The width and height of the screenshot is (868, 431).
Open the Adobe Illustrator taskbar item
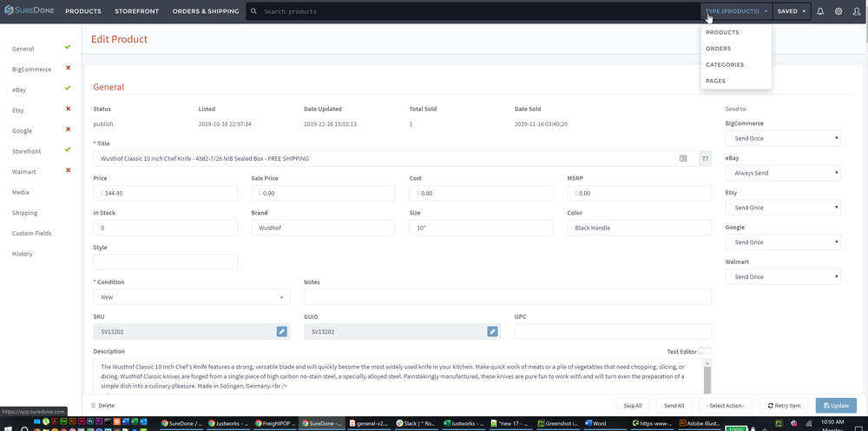[x=698, y=423]
